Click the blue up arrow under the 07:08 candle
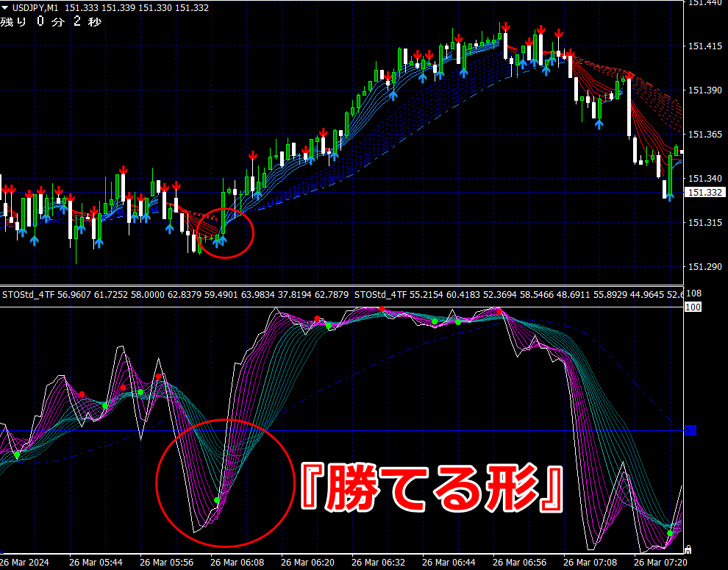Viewport: 728px width, 570px height. 599,124
